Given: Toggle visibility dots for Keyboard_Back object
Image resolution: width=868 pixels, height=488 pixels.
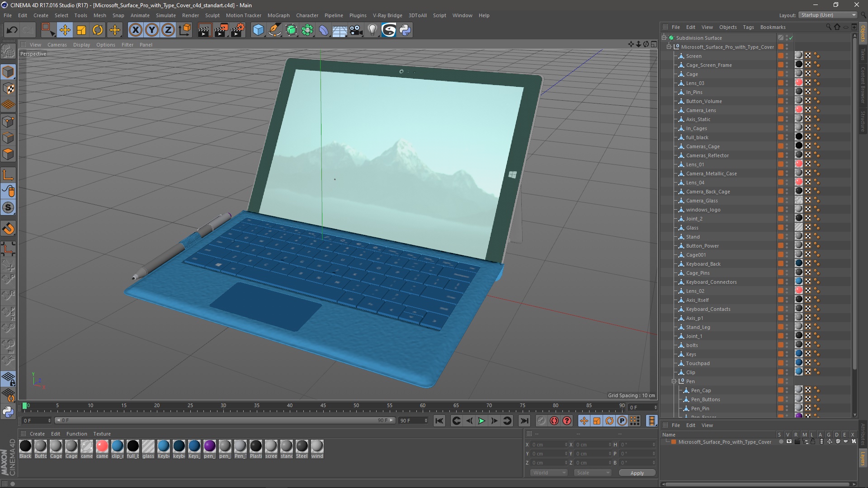Looking at the screenshot, I should 787,264.
